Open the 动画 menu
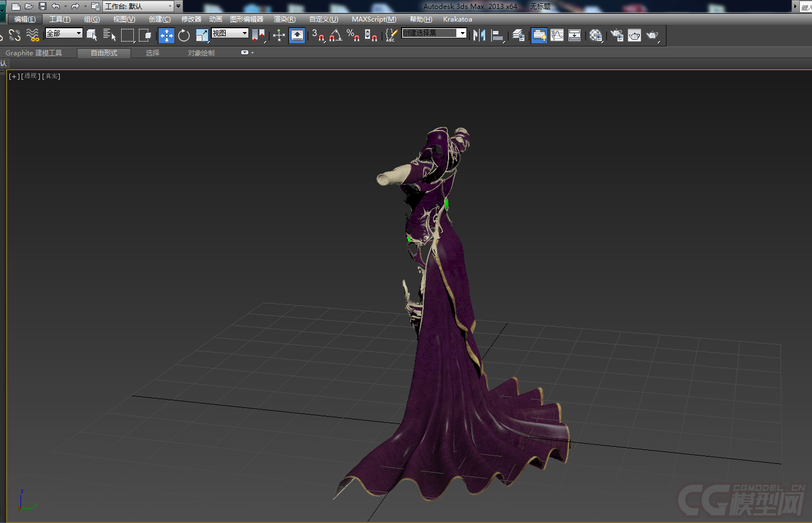 click(x=216, y=19)
